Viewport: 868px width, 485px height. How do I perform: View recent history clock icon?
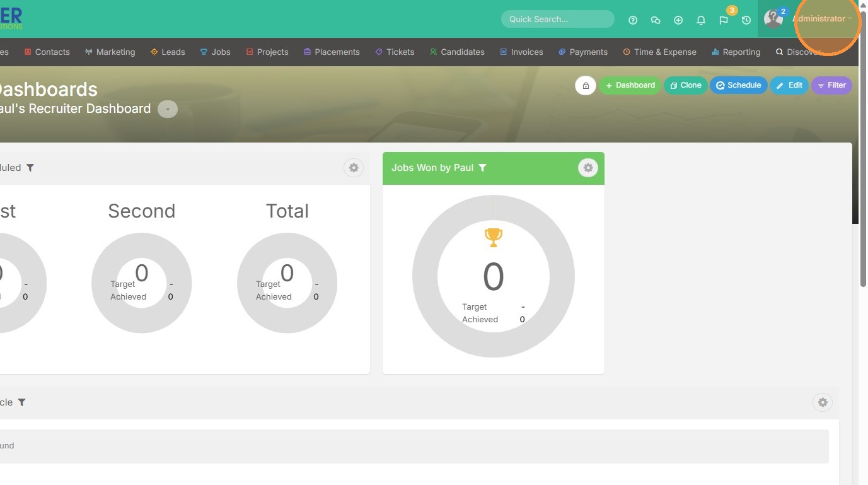(x=746, y=20)
